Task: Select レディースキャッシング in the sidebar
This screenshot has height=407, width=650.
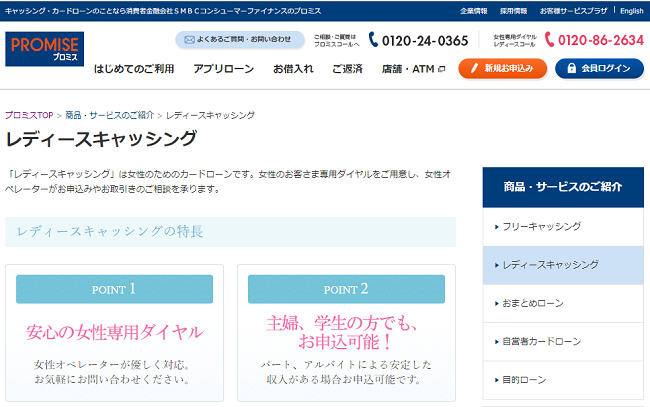Action: pos(563,265)
